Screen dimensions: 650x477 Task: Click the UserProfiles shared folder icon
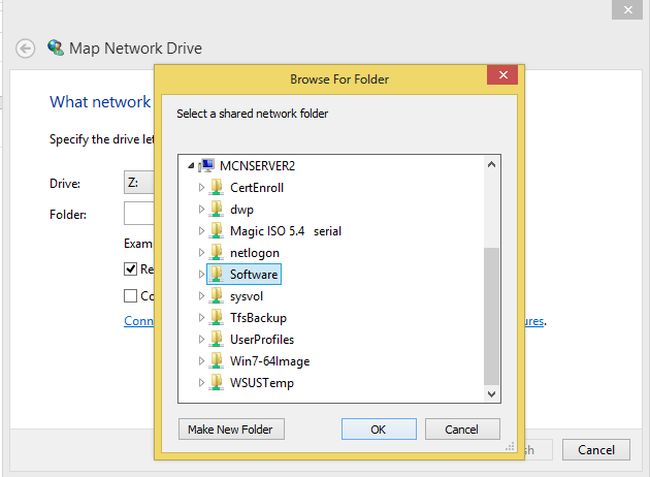coord(216,339)
